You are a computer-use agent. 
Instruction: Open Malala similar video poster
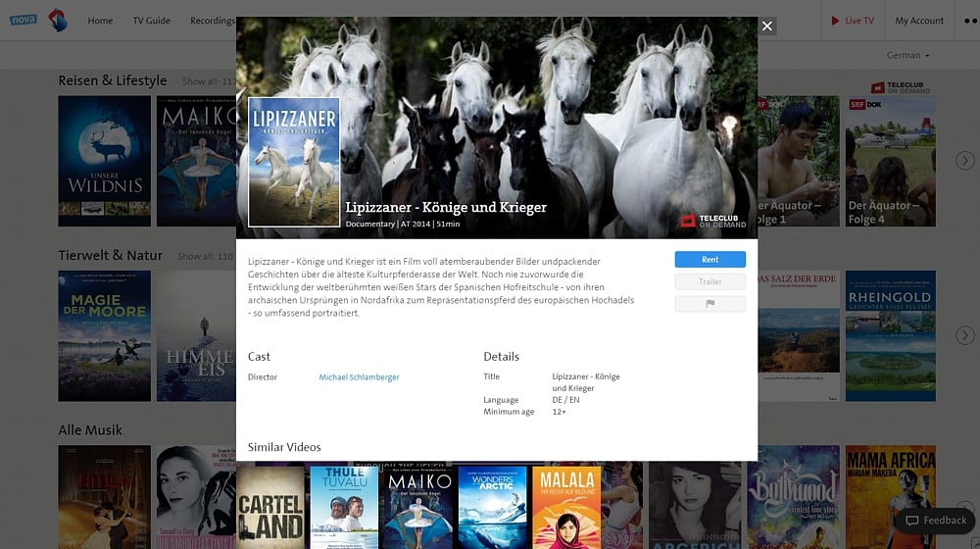[566, 507]
